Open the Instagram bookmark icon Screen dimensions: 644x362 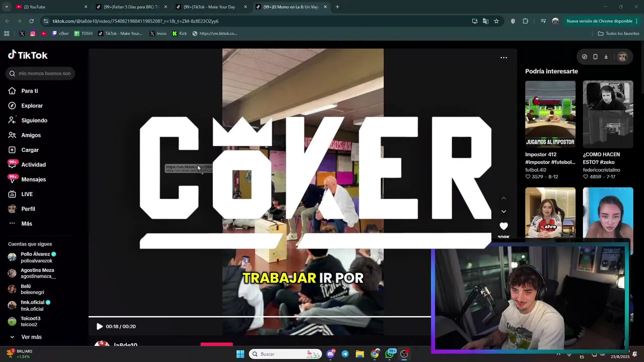33,34
